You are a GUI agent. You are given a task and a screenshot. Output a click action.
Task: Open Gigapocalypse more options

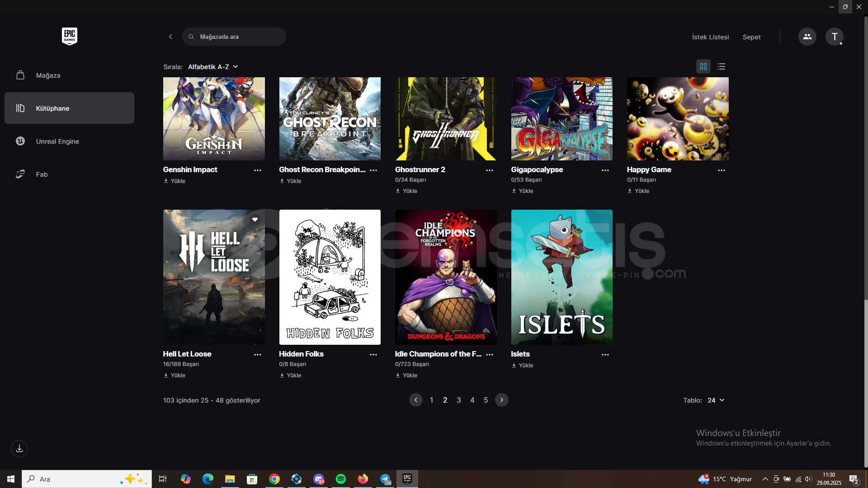[x=605, y=170]
